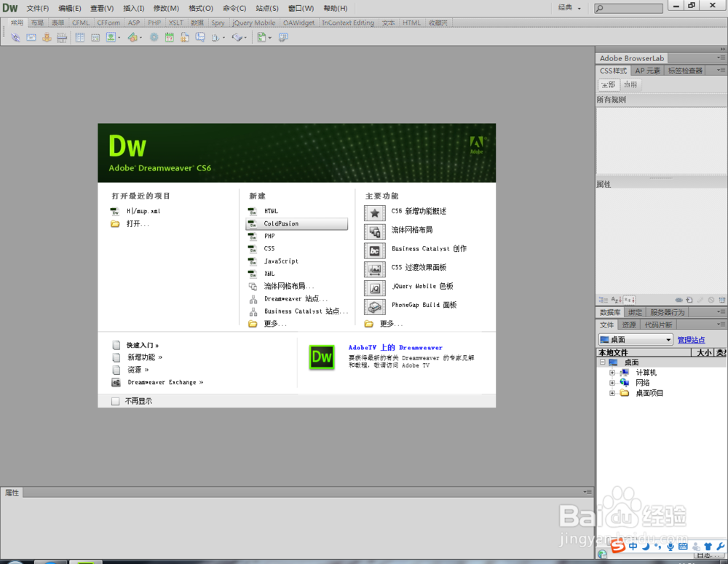The height and width of the screenshot is (564, 728).
Task: Insert a Date with the calendar icon
Action: tap(170, 38)
